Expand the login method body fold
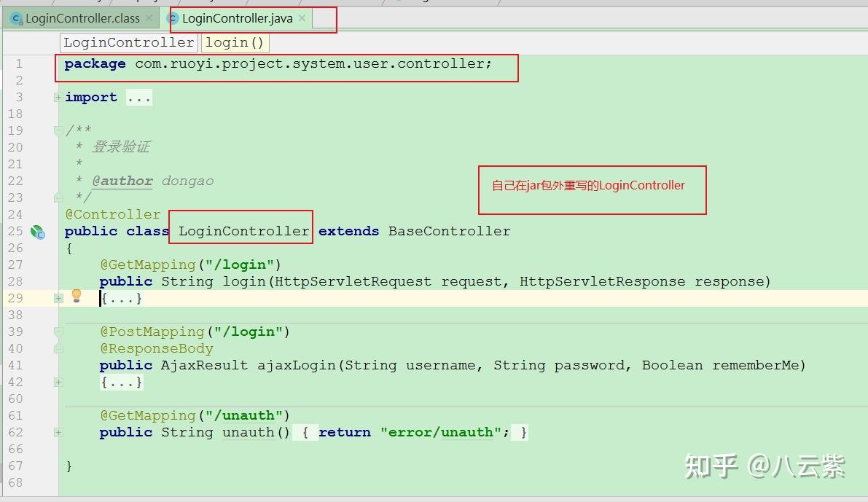 pyautogui.click(x=58, y=298)
